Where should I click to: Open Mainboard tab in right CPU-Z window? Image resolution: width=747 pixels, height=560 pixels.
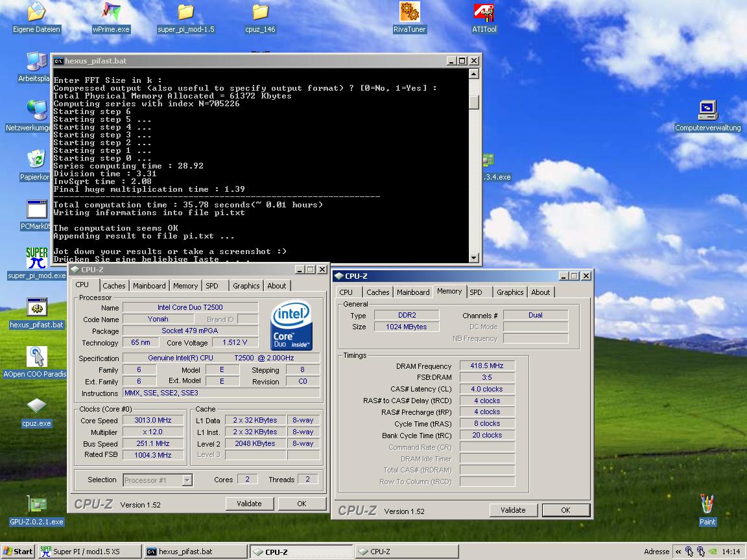[413, 292]
